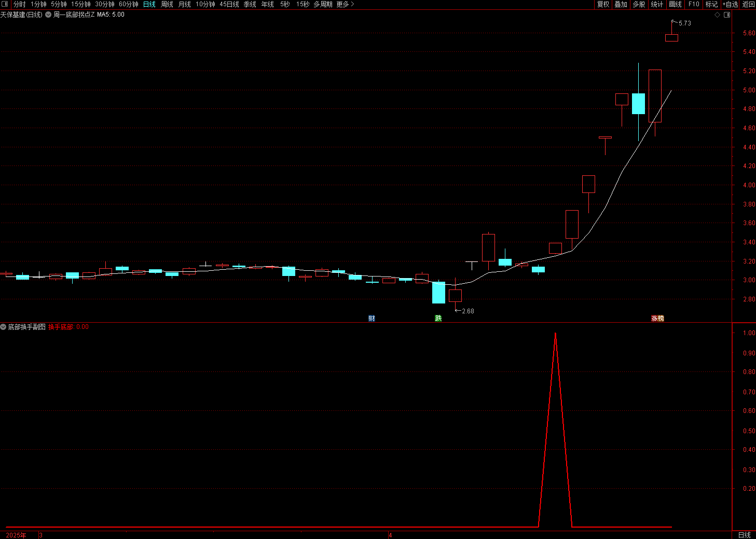Image resolution: width=756 pixels, height=539 pixels.
Task: Click the 底部换手副图 sub-chart title
Action: [x=26, y=327]
